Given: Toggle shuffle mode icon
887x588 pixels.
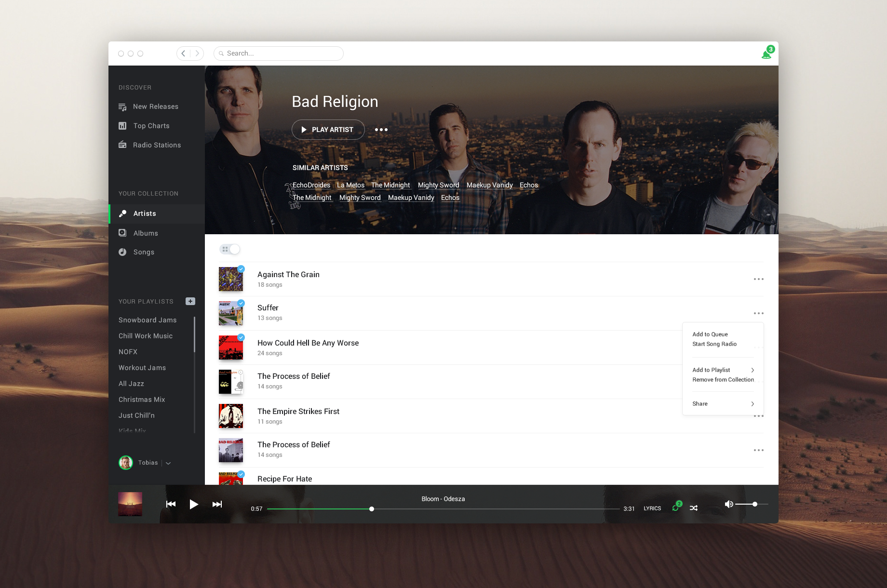Looking at the screenshot, I should [x=693, y=508].
